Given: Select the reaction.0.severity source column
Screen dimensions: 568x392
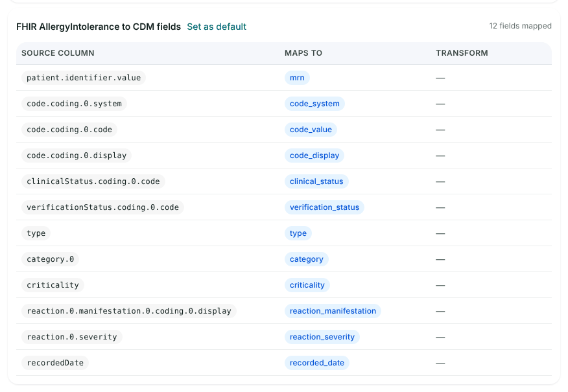Looking at the screenshot, I should coord(72,337).
